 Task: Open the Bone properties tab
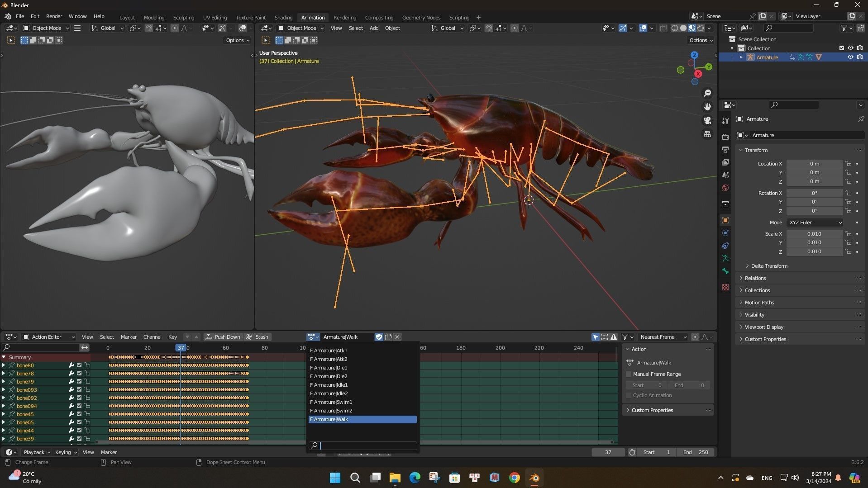coord(725,271)
